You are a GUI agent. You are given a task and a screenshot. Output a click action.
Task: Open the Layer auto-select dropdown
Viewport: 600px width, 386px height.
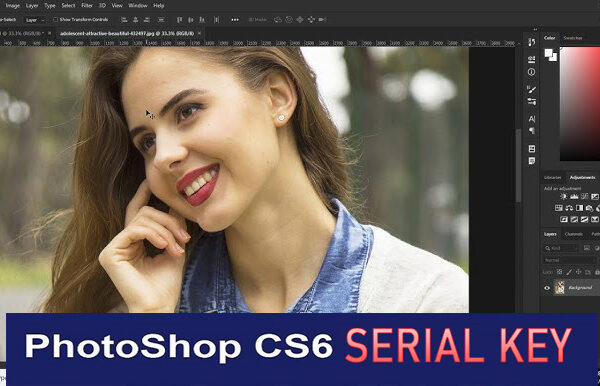click(34, 20)
